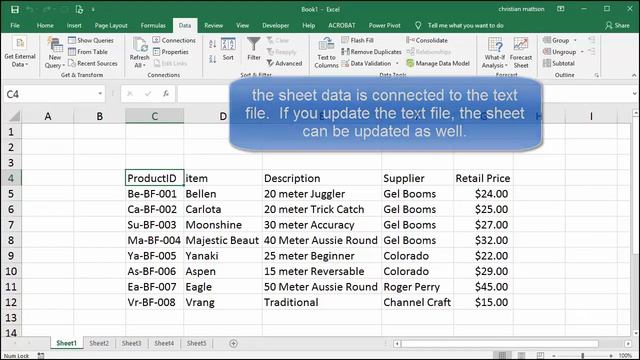The width and height of the screenshot is (640, 360).
Task: Open the Power Pivot tab
Action: coord(384,25)
